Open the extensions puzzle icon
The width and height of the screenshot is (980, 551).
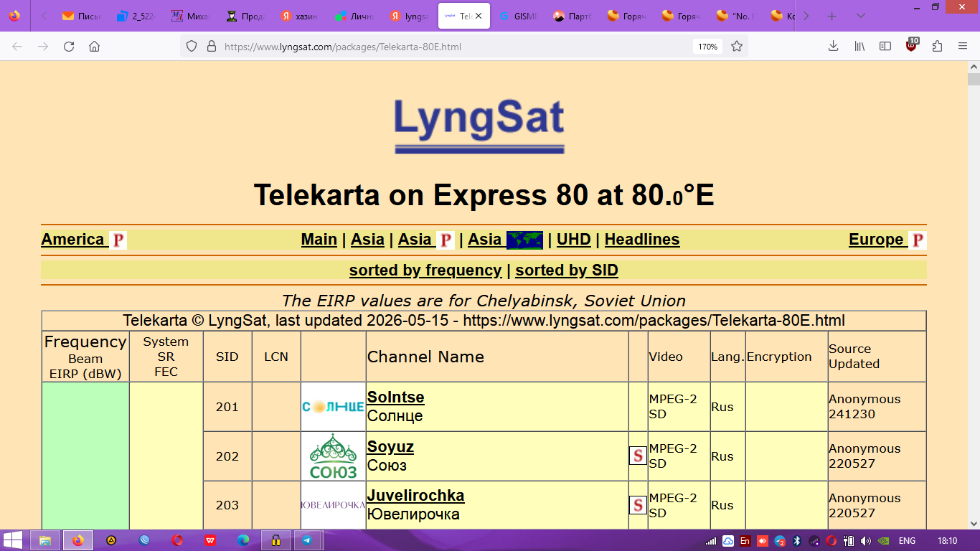[x=937, y=47]
